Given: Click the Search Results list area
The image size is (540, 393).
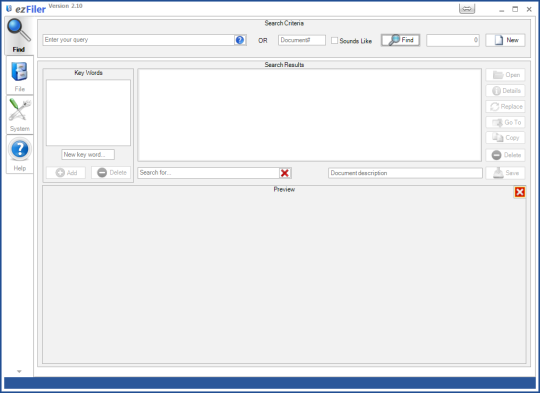Looking at the screenshot, I should tap(309, 115).
